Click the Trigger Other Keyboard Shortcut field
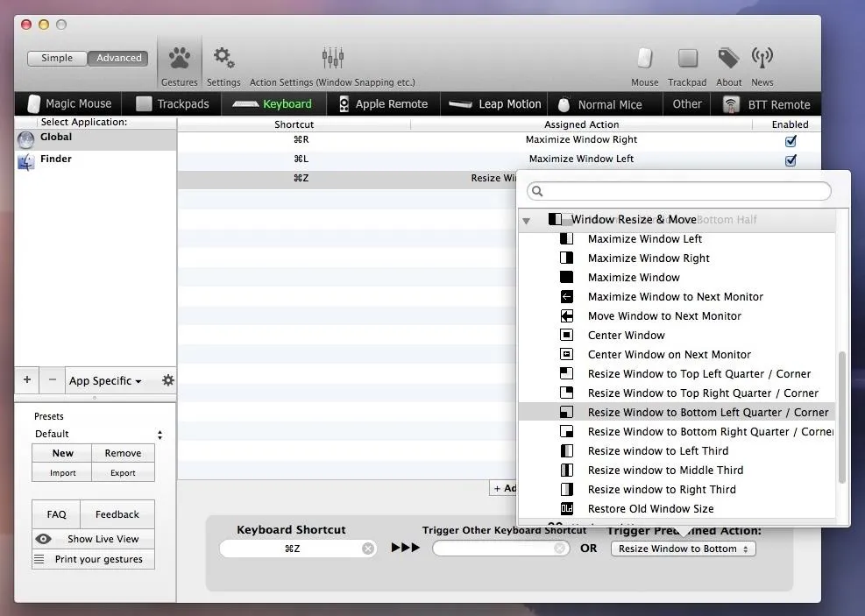865x616 pixels. tap(501, 549)
